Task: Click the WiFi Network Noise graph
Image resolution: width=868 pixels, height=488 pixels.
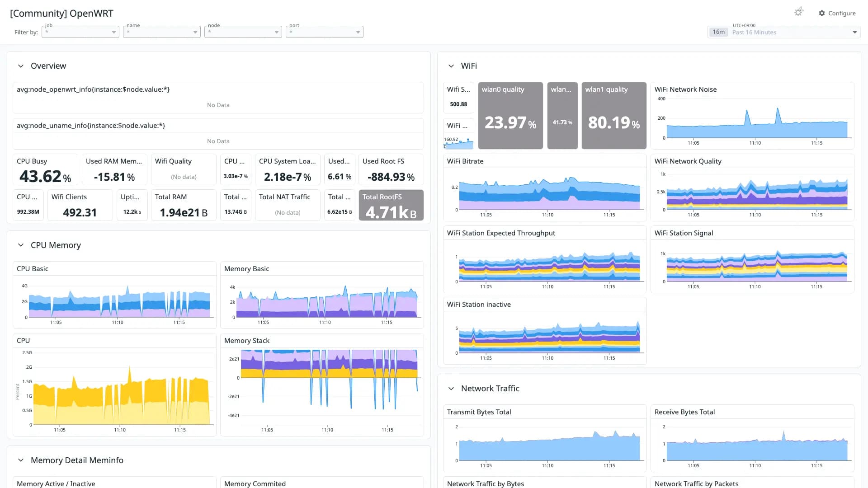Action: point(752,116)
